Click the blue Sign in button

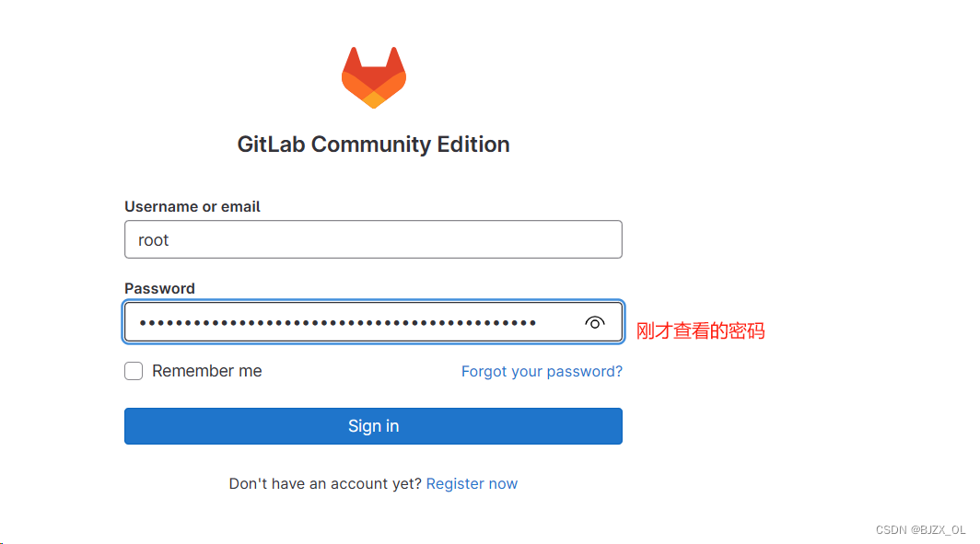(373, 426)
